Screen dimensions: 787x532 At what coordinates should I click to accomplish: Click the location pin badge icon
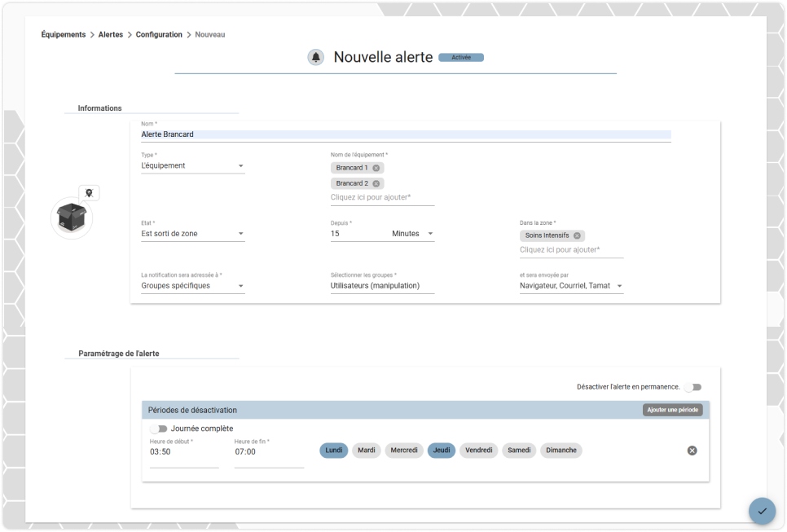click(x=90, y=193)
